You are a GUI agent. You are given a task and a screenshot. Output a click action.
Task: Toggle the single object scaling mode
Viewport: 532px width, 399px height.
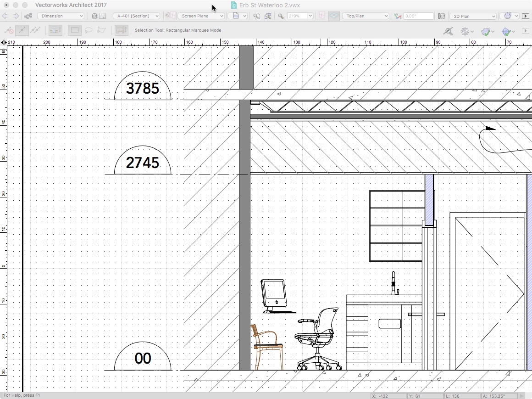coord(22,30)
